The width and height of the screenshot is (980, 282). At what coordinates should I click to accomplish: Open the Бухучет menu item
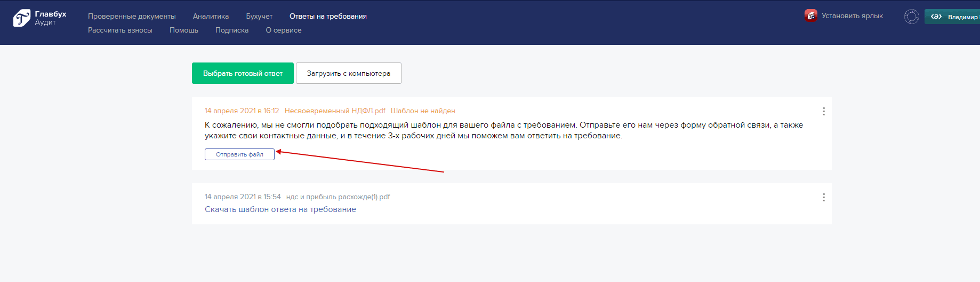click(x=259, y=17)
